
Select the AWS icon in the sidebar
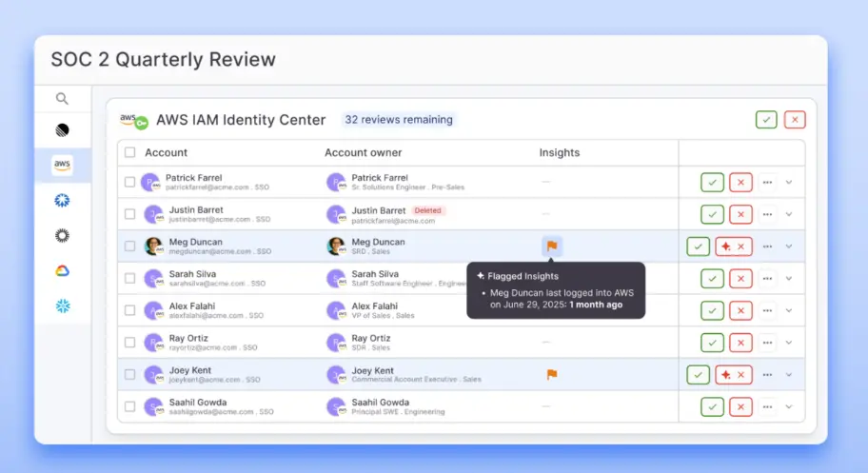(x=62, y=165)
